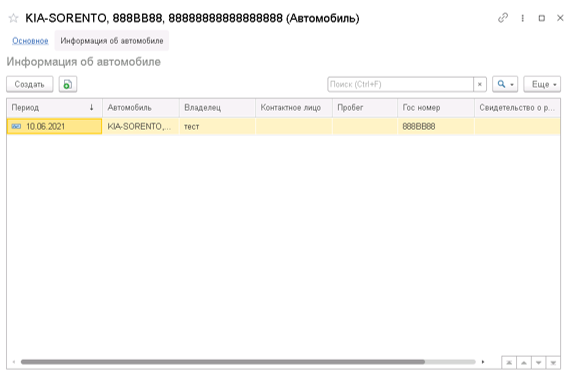
Task: Open the magnifier search dropdown
Action: pyautogui.click(x=505, y=84)
